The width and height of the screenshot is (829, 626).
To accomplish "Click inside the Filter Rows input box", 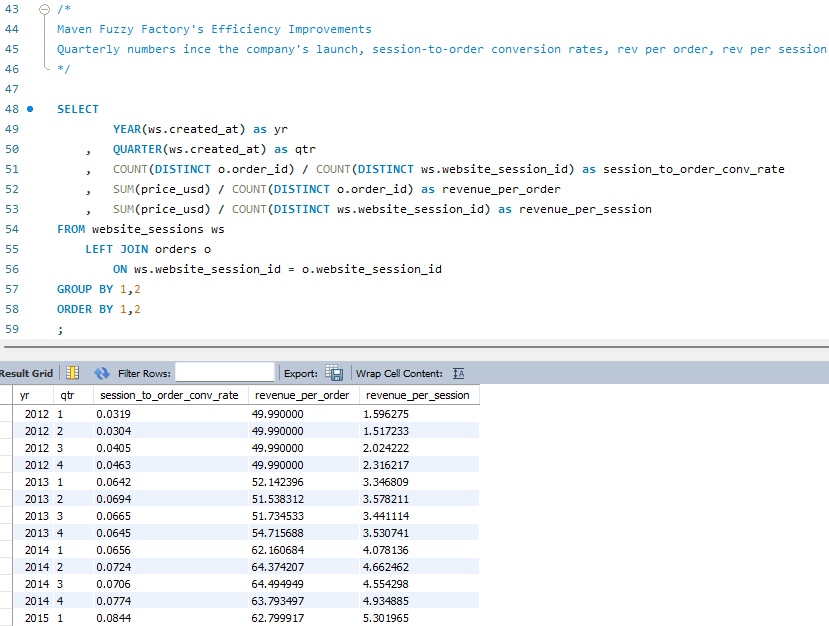I will point(224,372).
